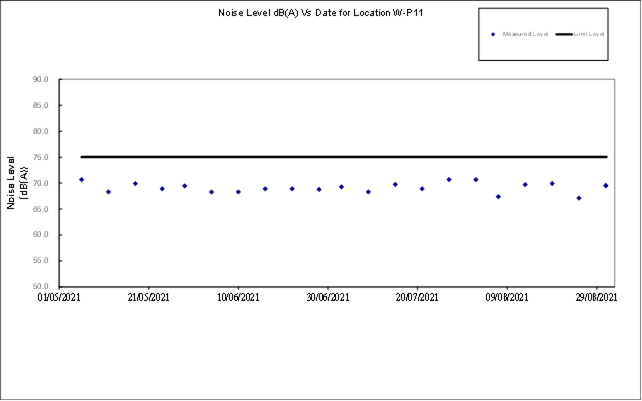Click the 01/05/2021 x-axis date label
The image size is (642, 401).
(x=59, y=297)
